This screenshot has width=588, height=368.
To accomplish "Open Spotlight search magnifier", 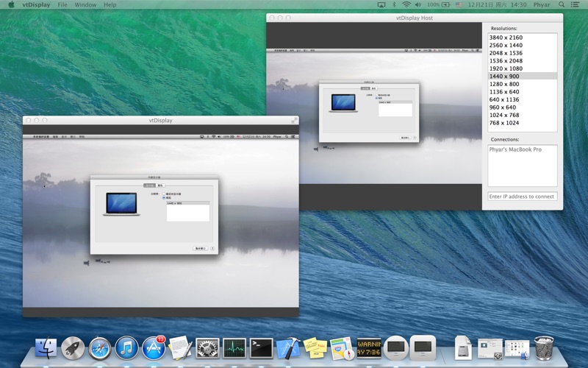I will [x=562, y=4].
